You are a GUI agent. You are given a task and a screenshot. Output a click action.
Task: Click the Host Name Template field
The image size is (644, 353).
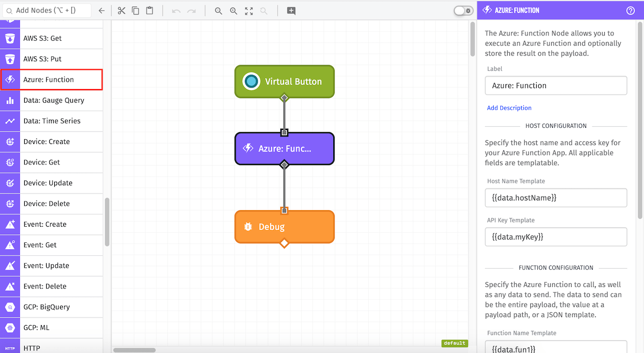point(556,198)
